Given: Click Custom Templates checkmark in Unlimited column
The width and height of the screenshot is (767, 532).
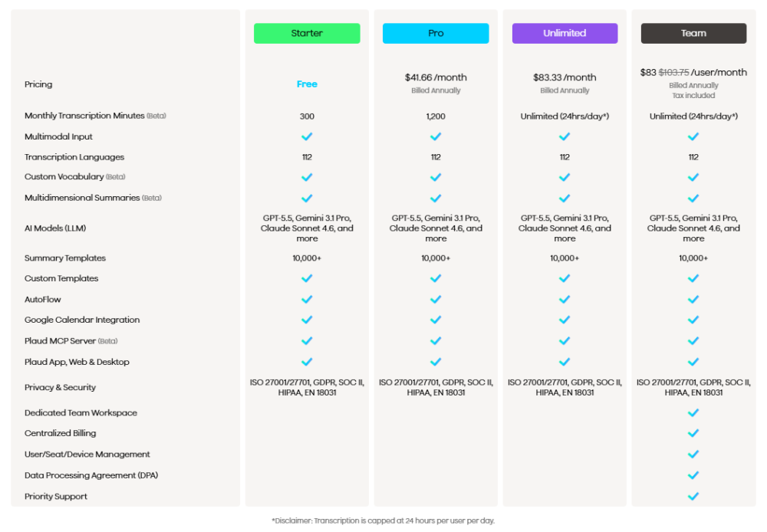Looking at the screenshot, I should coord(565,278).
